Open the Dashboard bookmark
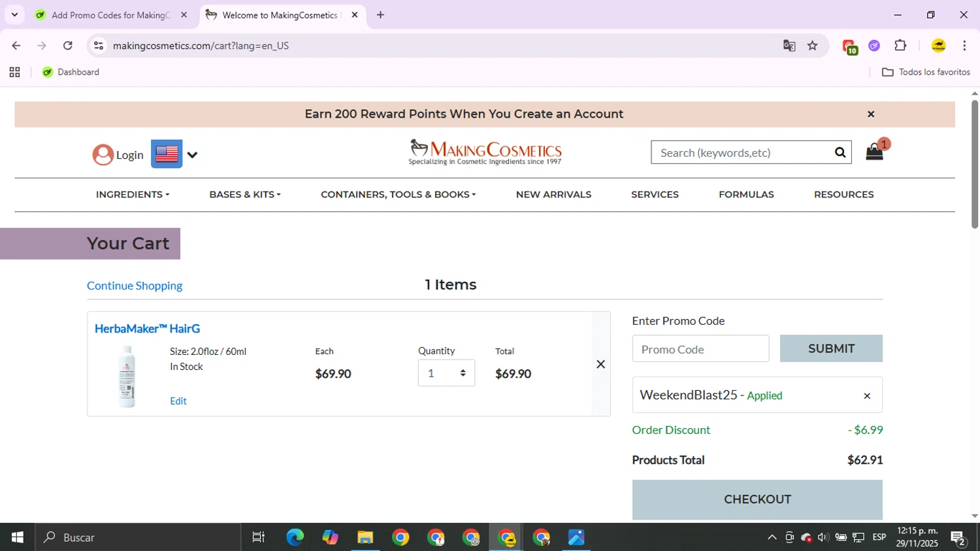The width and height of the screenshot is (980, 551). (71, 73)
